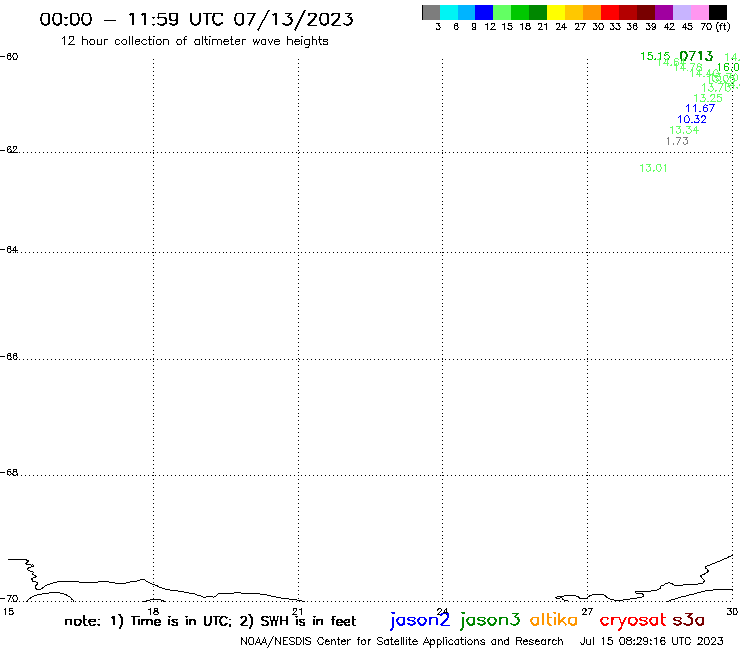Click the '-64' latitude axis label
This screenshot has width=740, height=650.
(x=9, y=249)
